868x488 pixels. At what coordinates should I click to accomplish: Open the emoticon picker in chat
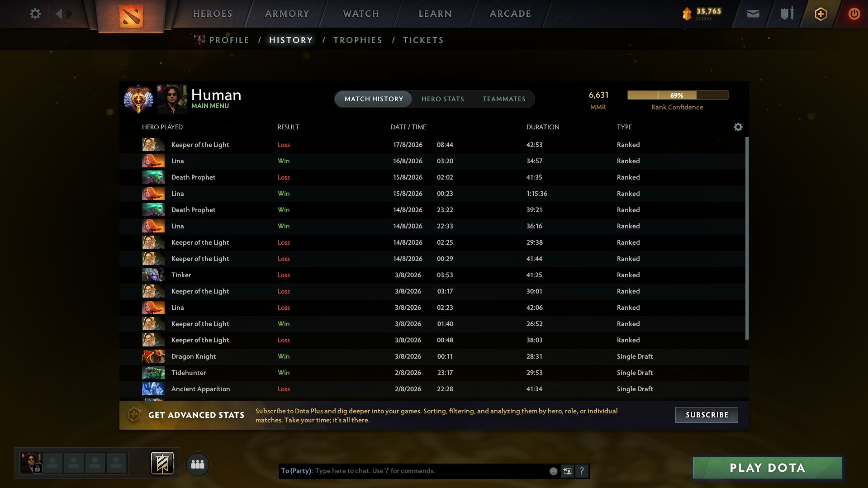coord(553,471)
